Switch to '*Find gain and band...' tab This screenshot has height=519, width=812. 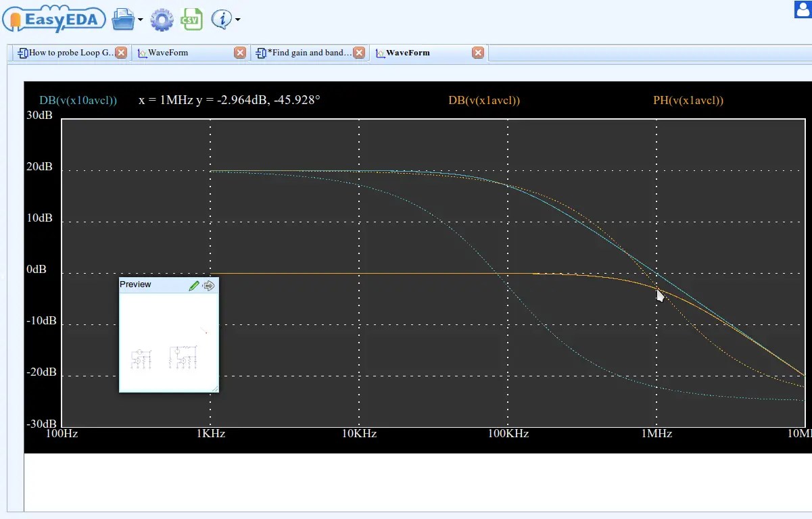coord(304,53)
